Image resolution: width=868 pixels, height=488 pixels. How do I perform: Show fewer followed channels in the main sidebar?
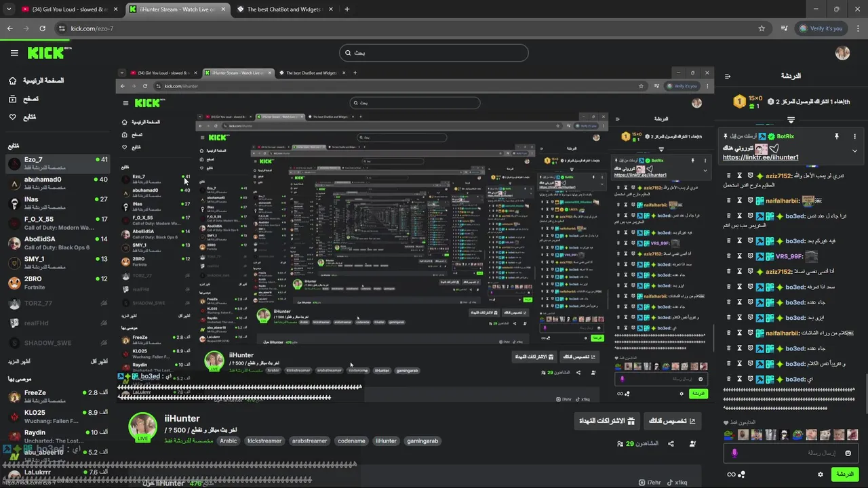pyautogui.click(x=100, y=361)
